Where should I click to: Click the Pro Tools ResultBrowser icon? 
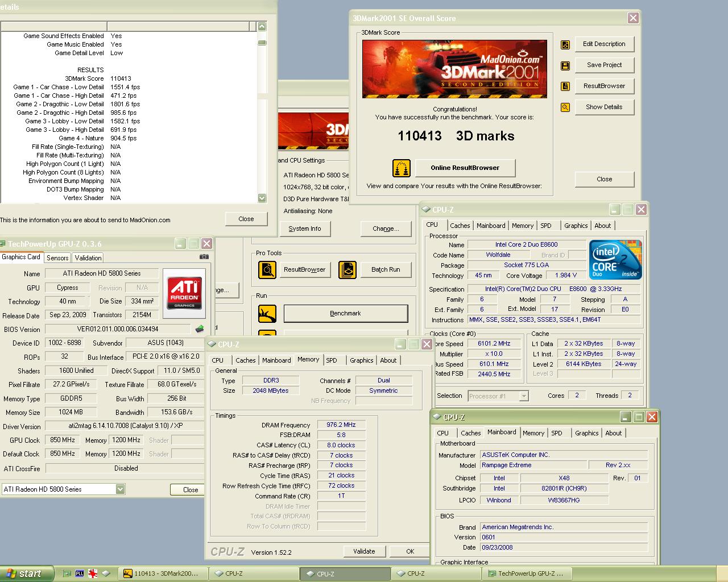tap(267, 269)
